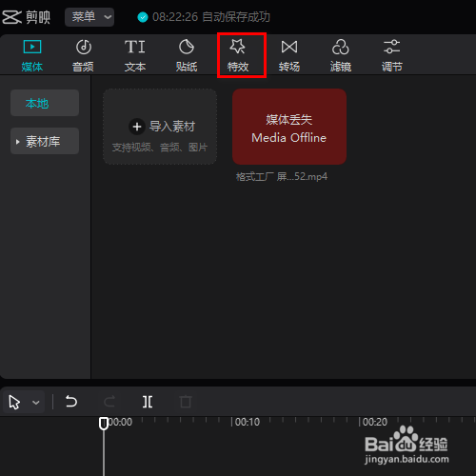Open the 转场 transitions tab

pos(289,55)
